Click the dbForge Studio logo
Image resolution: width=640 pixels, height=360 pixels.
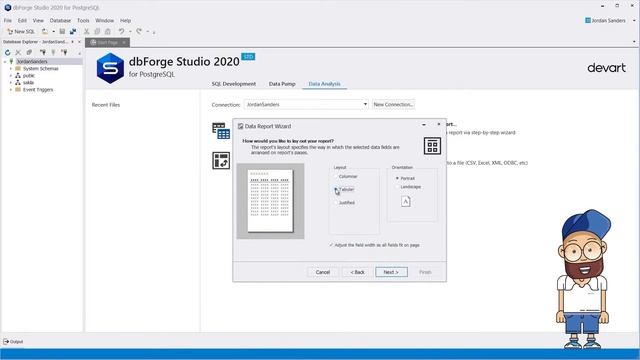click(110, 68)
